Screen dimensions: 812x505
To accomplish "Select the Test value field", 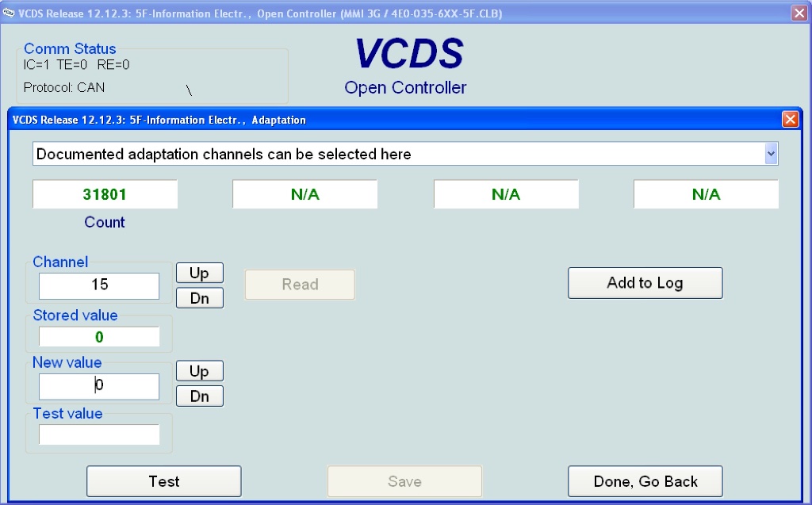I will (99, 434).
